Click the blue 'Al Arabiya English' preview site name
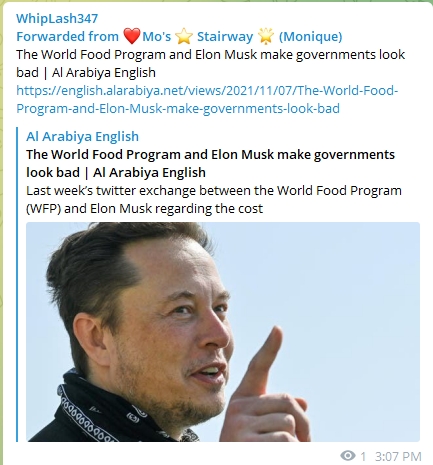 [x=82, y=137]
